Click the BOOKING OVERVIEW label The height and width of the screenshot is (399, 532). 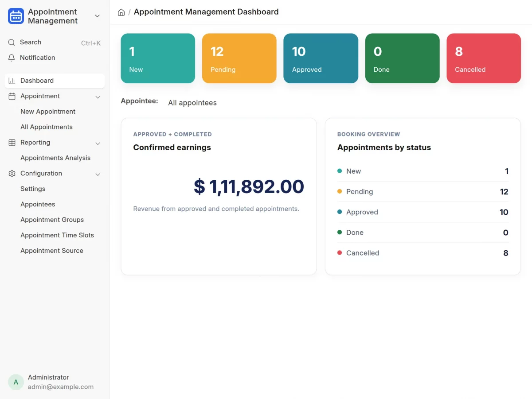(x=369, y=134)
